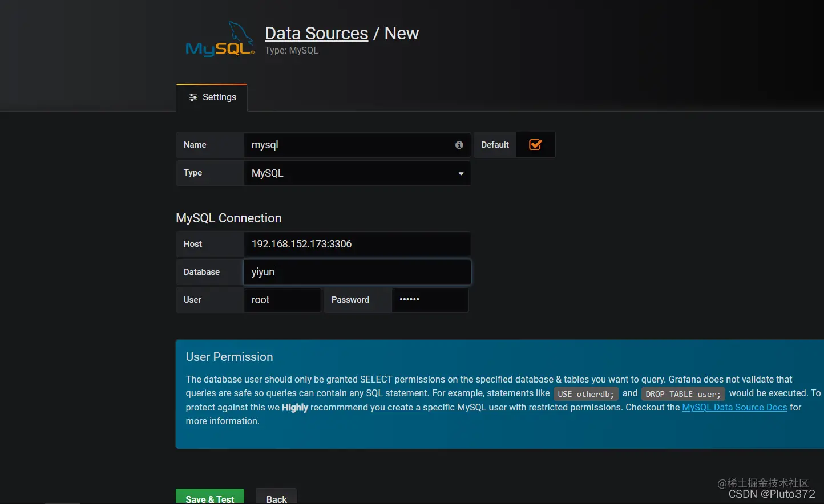Image resolution: width=824 pixels, height=504 pixels.
Task: Click the Database input with yiyun
Action: point(357,272)
